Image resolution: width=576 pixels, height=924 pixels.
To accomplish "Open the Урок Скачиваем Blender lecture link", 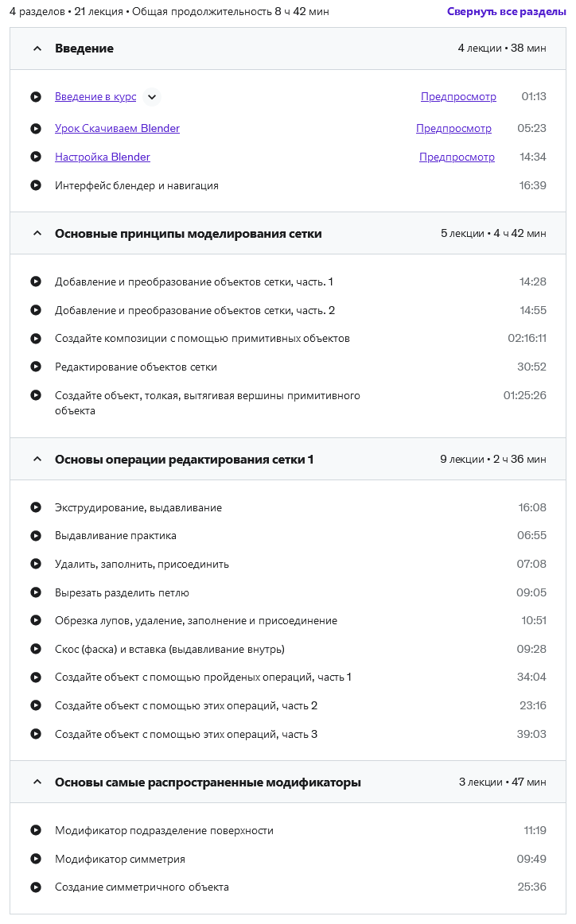I will [117, 129].
